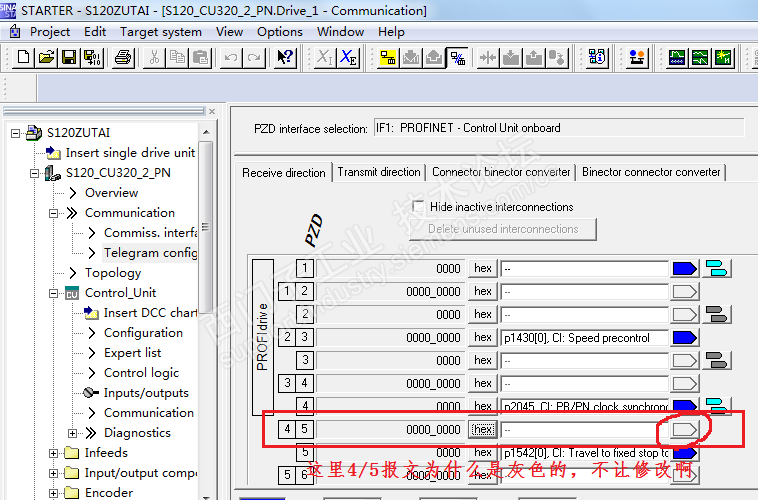The height and width of the screenshot is (500, 758).
Task: Click the Load CPU to PG icon
Action: [534, 58]
